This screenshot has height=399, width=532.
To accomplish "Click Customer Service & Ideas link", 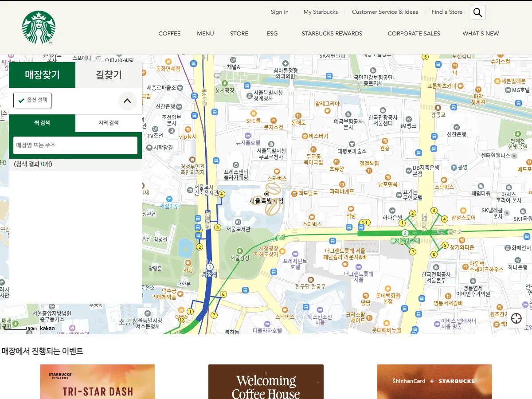I will (x=385, y=12).
